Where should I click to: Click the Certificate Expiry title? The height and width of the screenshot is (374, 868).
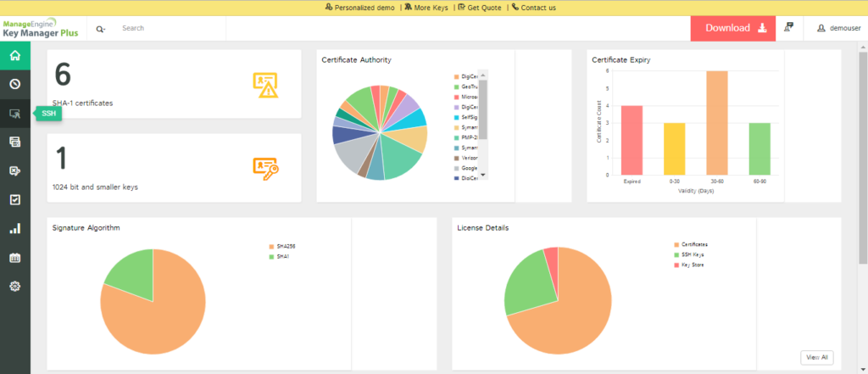[x=621, y=60]
